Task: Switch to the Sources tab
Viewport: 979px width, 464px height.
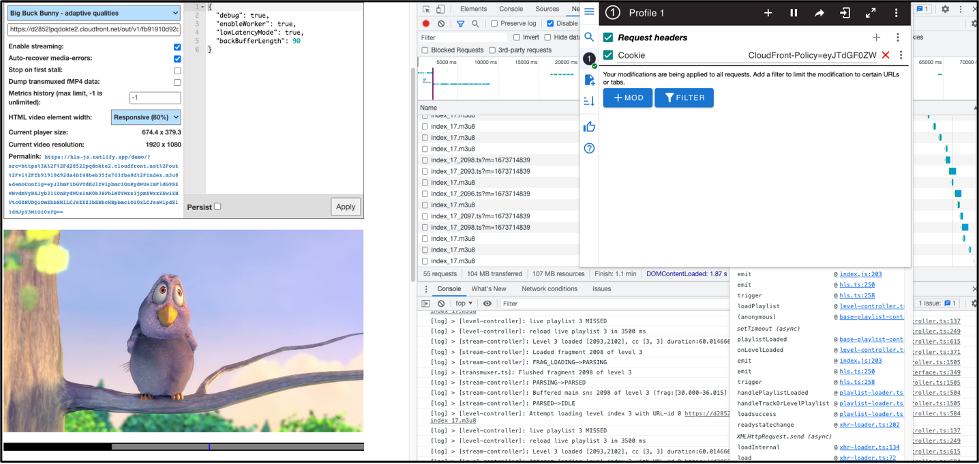Action: point(547,9)
